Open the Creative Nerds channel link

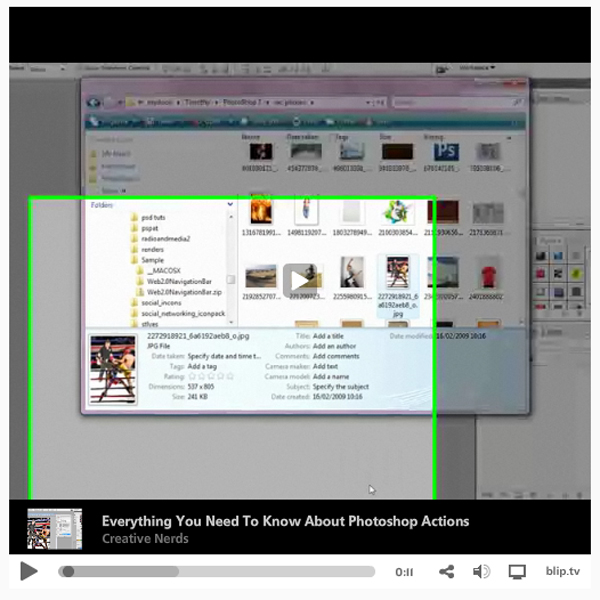pyautogui.click(x=145, y=539)
